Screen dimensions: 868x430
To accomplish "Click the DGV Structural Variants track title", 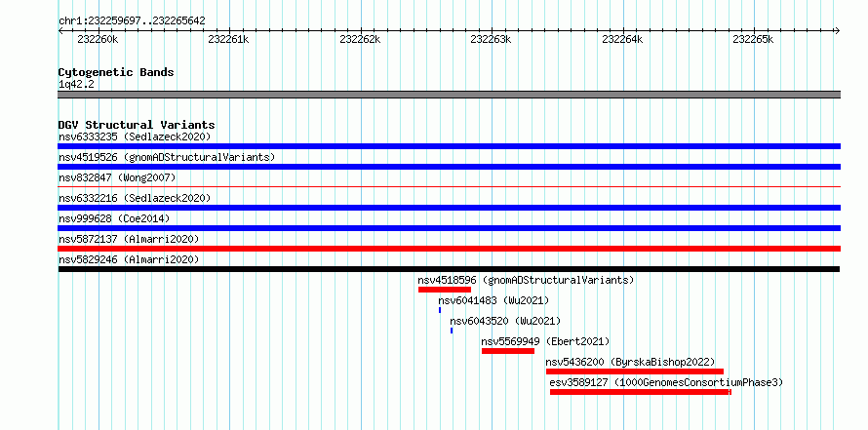I will [137, 125].
